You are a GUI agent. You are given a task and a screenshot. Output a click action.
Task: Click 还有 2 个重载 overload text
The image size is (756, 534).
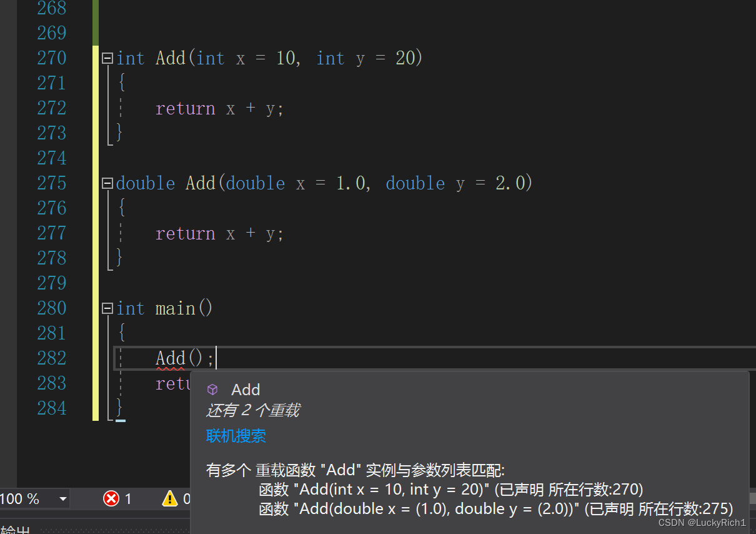tap(252, 410)
